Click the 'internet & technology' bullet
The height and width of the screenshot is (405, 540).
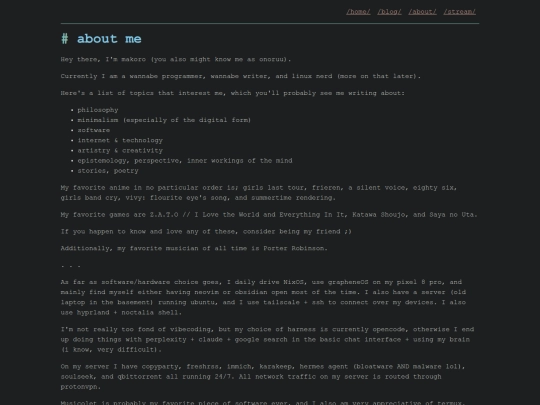(120, 140)
